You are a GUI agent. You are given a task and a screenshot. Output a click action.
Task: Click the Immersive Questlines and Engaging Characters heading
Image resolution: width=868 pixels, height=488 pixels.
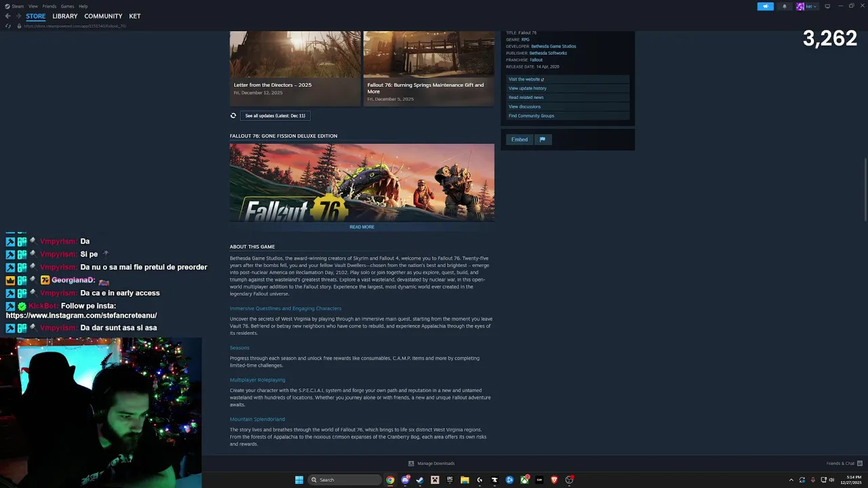(285, 308)
